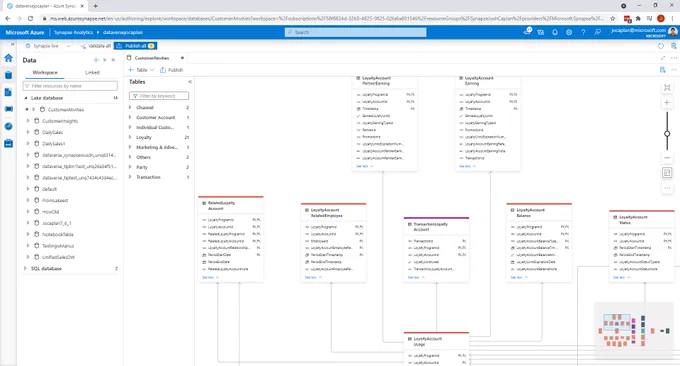680x366 pixels.
Task: Expand editor to full screen arrows icon
Action: pos(663,58)
